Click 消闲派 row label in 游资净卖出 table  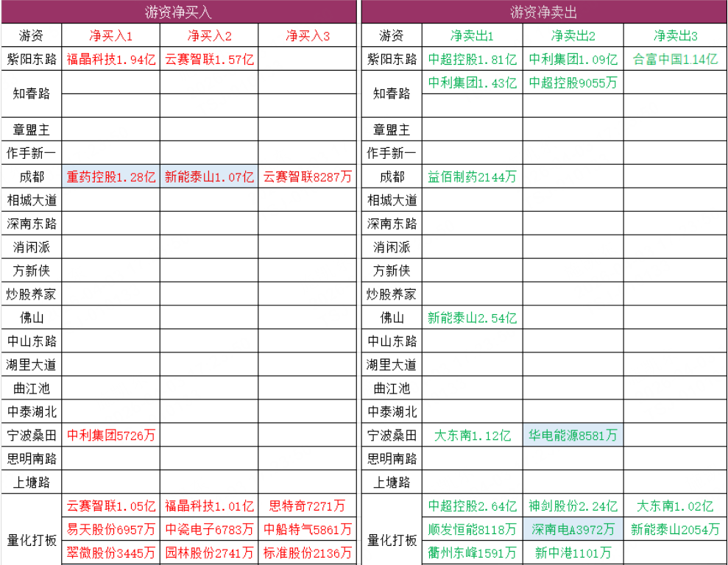[x=392, y=247]
